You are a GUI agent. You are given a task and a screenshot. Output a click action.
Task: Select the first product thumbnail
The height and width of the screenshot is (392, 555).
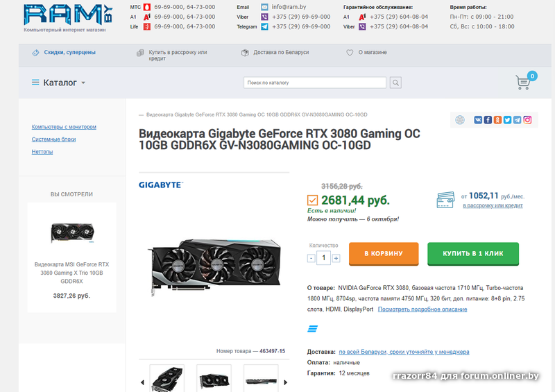(167, 378)
